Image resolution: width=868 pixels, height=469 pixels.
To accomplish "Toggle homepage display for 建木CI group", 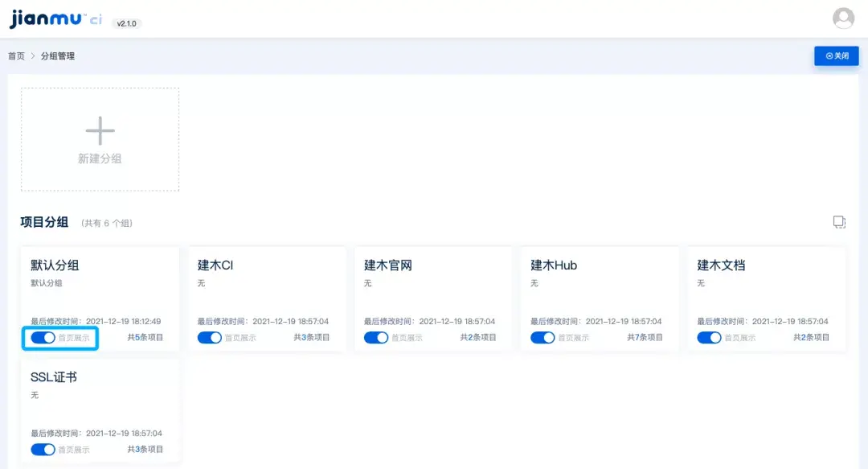I will pyautogui.click(x=210, y=338).
